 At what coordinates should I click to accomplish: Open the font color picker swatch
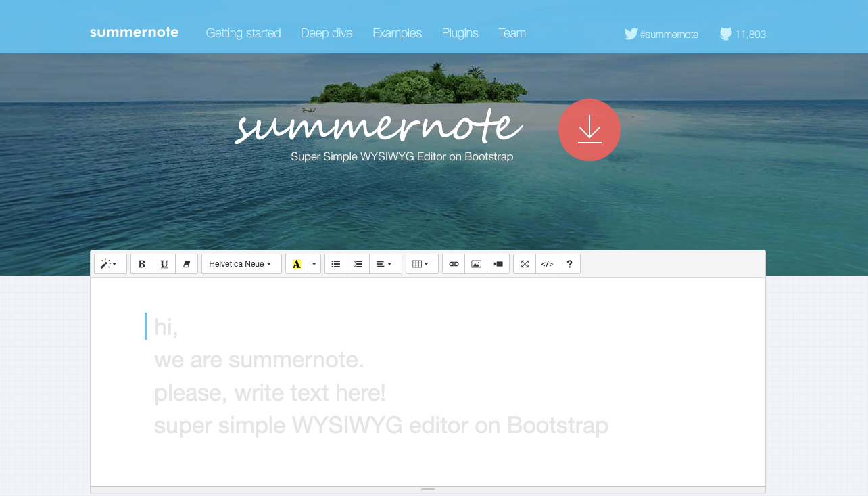[x=297, y=264]
